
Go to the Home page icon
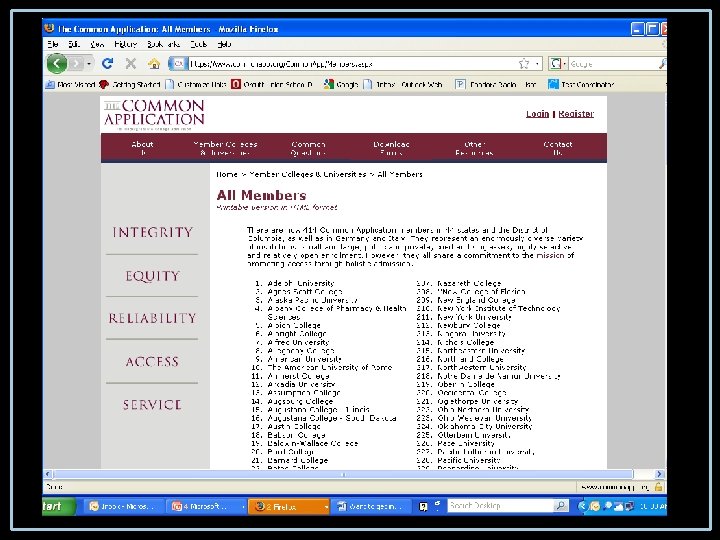pyautogui.click(x=154, y=63)
